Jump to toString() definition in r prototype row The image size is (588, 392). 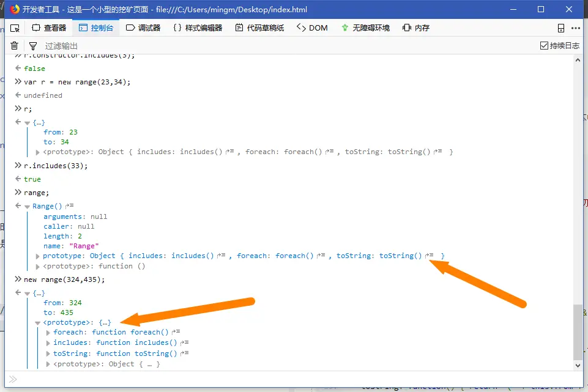pyautogui.click(x=437, y=152)
